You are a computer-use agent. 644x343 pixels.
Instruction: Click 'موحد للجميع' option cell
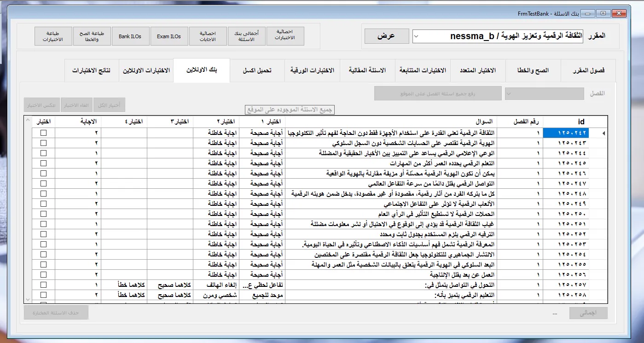[262, 295]
